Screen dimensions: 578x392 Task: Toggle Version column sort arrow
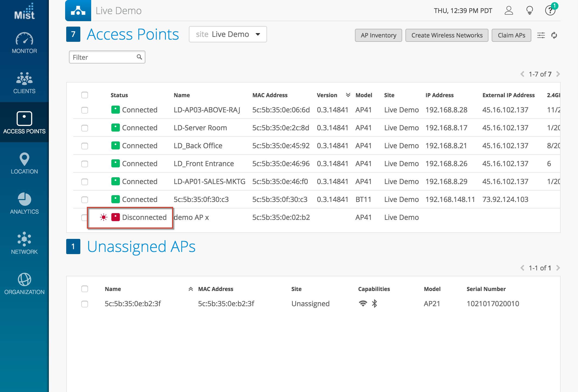(348, 95)
